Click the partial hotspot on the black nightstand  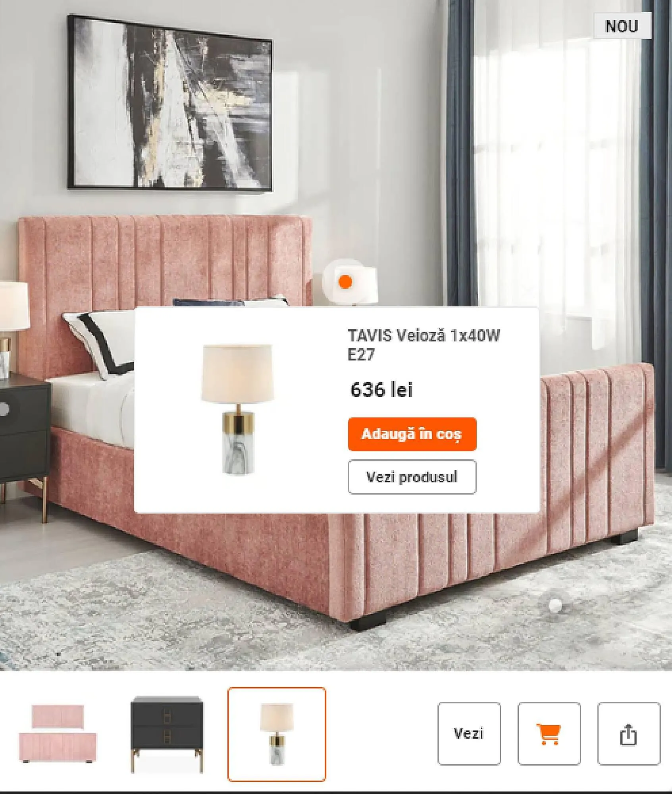pos(3,409)
